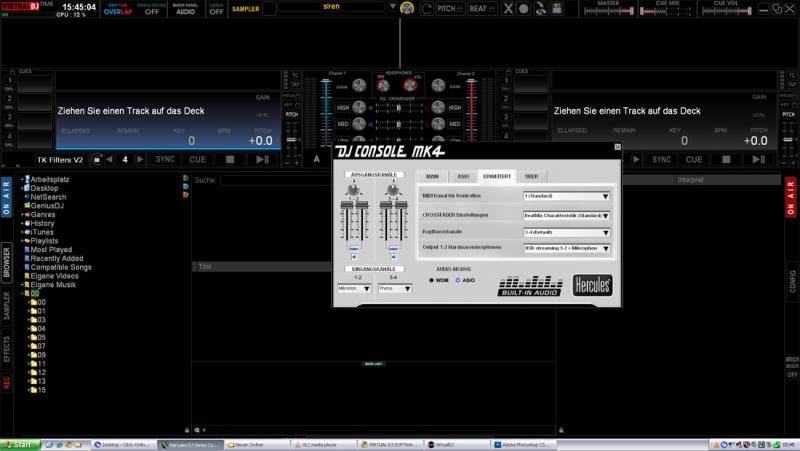Switch to the MAIN tab in DJ Console
This screenshot has width=800, height=451.
(433, 175)
